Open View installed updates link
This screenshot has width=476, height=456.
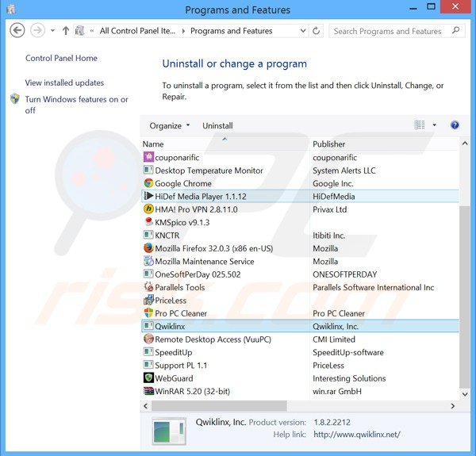(64, 82)
